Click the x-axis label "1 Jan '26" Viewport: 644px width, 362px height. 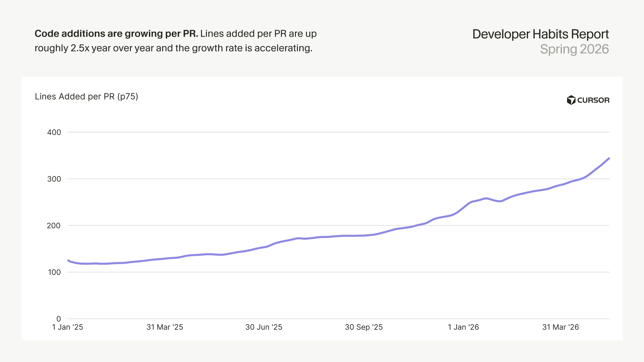click(x=463, y=327)
